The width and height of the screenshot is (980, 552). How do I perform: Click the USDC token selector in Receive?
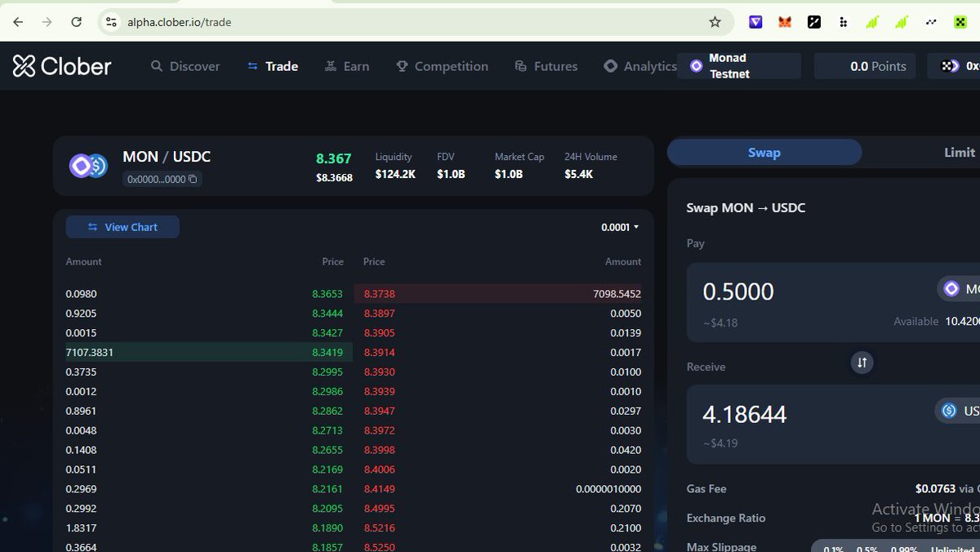pos(957,411)
